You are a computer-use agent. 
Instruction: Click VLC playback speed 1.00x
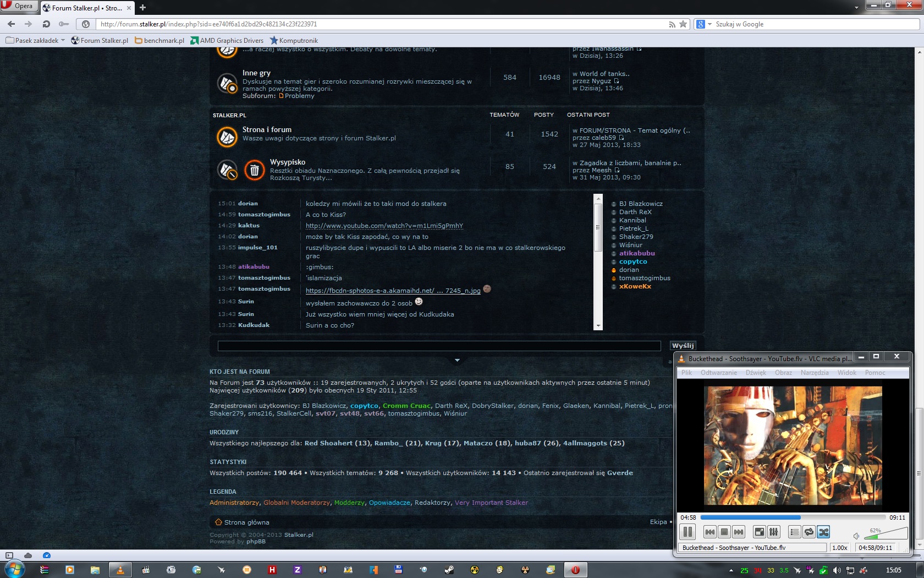(x=840, y=548)
